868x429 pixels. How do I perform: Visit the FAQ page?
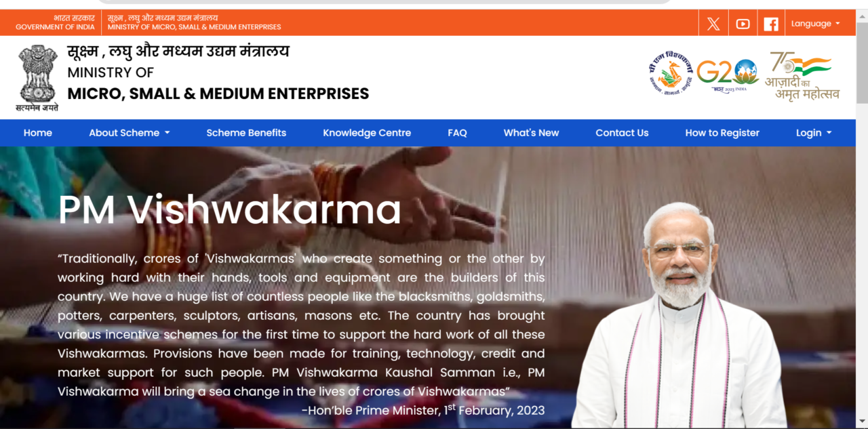point(457,133)
